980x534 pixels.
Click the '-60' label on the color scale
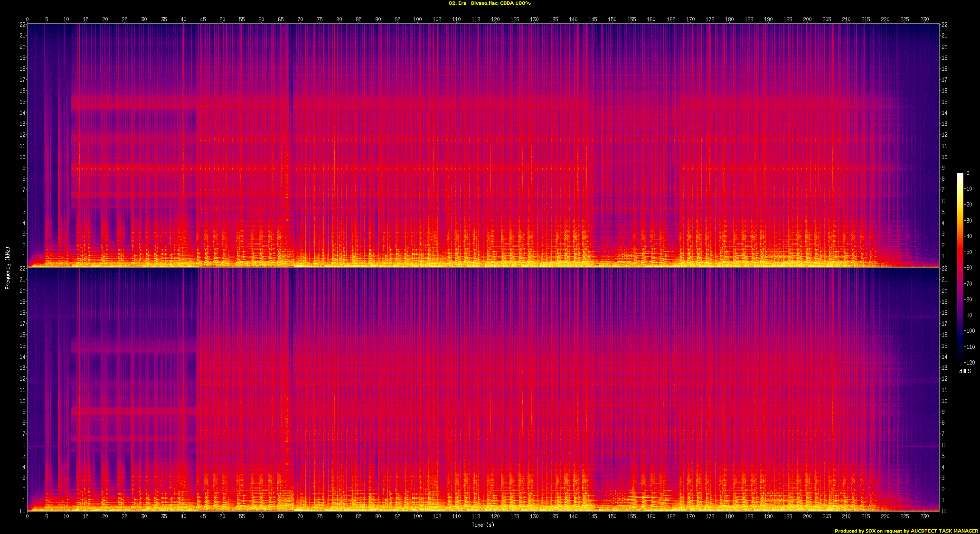click(x=968, y=268)
